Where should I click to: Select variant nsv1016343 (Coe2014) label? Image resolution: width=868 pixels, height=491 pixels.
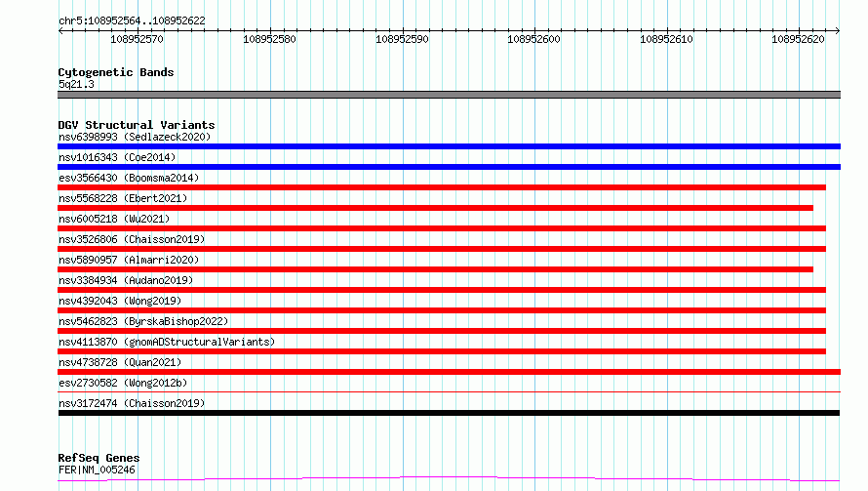[117, 157]
